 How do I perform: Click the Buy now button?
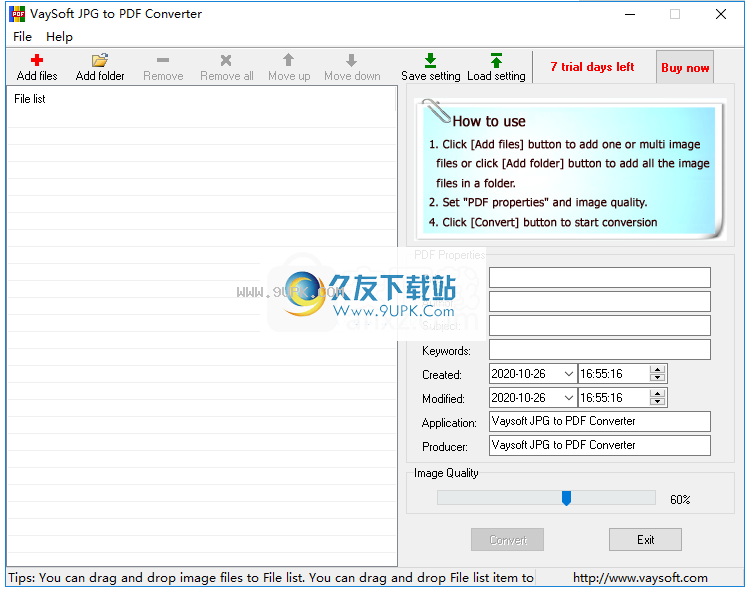pyautogui.click(x=685, y=67)
